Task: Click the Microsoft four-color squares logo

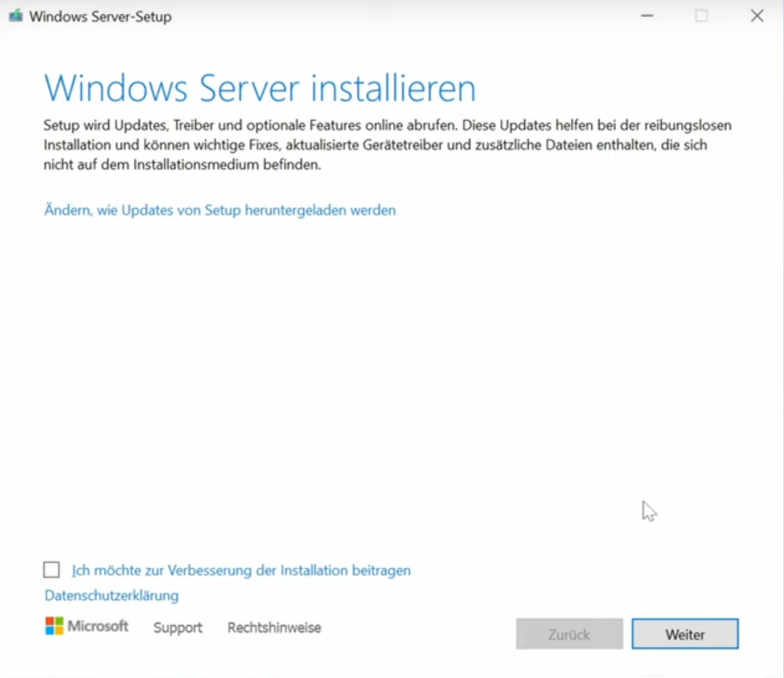Action: [54, 626]
